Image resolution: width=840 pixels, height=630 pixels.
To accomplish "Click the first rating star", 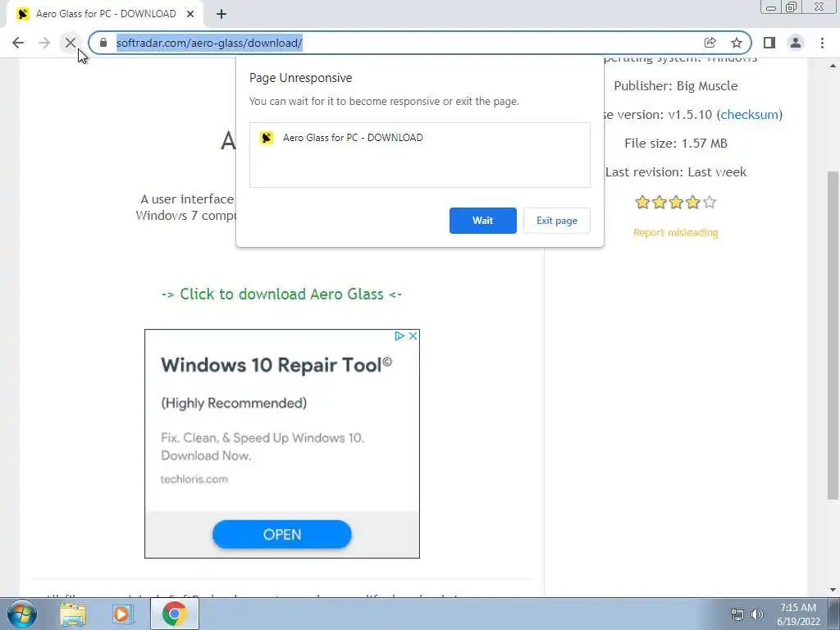I will pyautogui.click(x=642, y=202).
